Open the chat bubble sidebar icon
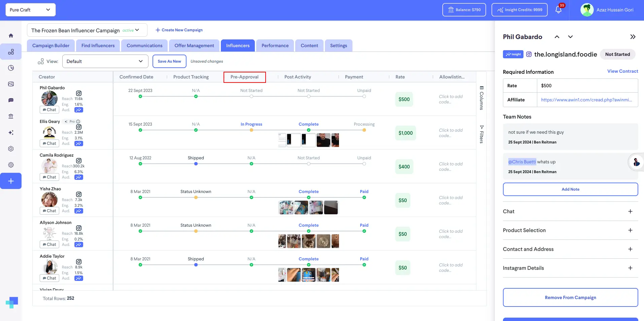 tap(11, 100)
